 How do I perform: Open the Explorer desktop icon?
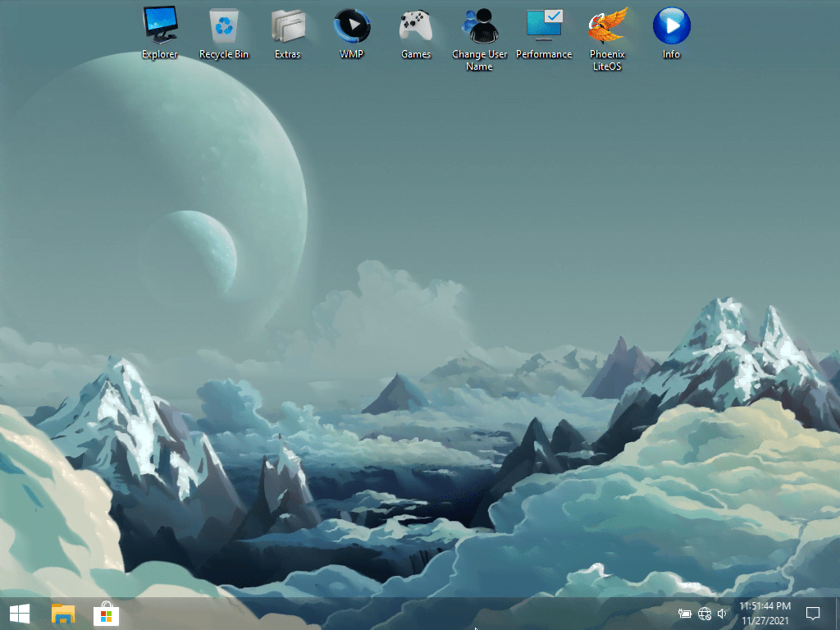point(160,33)
